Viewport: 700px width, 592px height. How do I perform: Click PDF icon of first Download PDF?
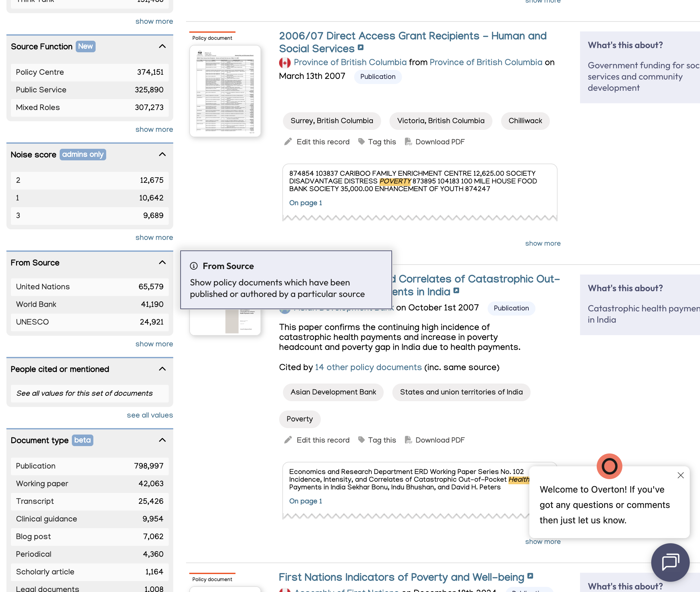(x=408, y=142)
